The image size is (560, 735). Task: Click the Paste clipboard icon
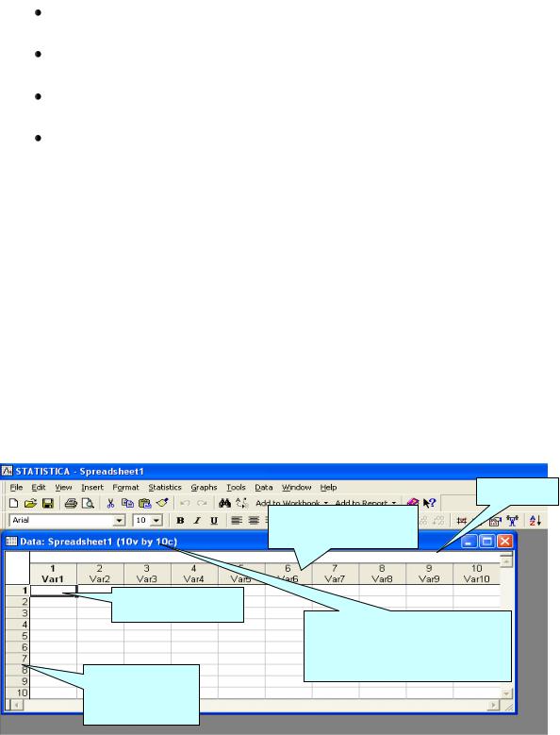[144, 503]
